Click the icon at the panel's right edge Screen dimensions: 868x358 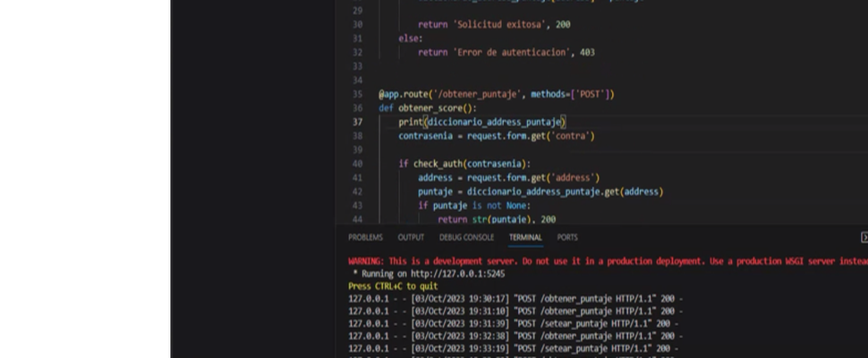pos(864,237)
